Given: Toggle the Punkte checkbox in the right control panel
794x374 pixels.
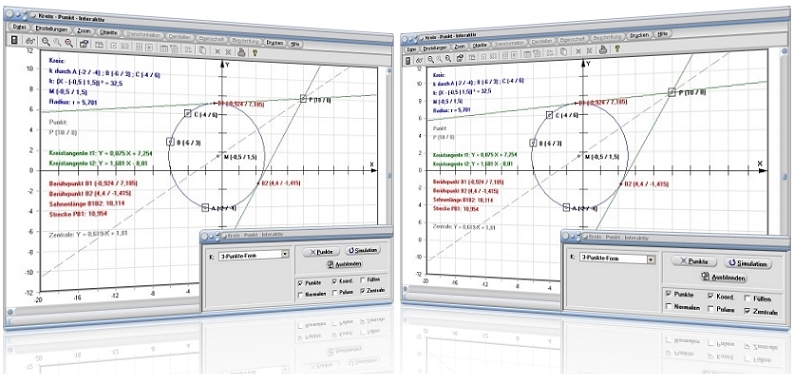Looking at the screenshot, I should pos(668,294).
